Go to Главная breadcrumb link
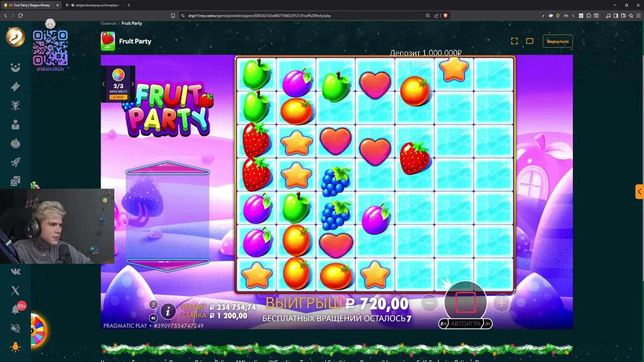The image size is (644, 362). [x=108, y=23]
